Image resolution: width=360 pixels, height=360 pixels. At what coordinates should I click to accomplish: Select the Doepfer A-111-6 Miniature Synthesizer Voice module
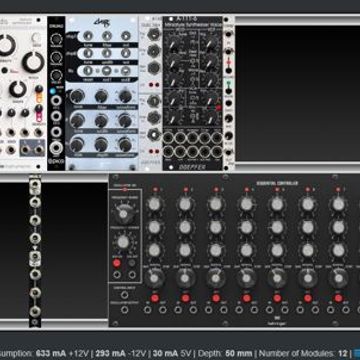point(193,93)
